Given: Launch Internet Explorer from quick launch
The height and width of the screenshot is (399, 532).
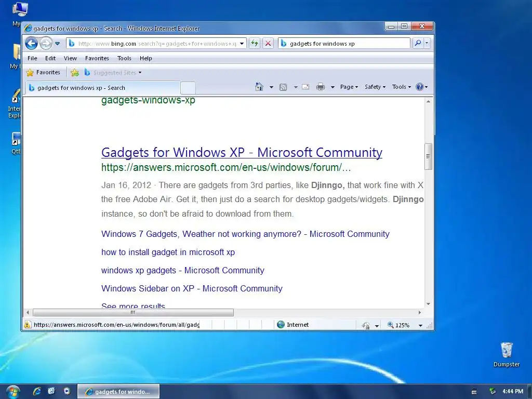Looking at the screenshot, I should coord(37,392).
